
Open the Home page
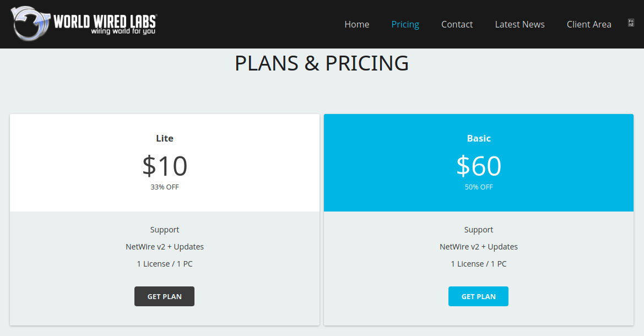click(x=356, y=24)
